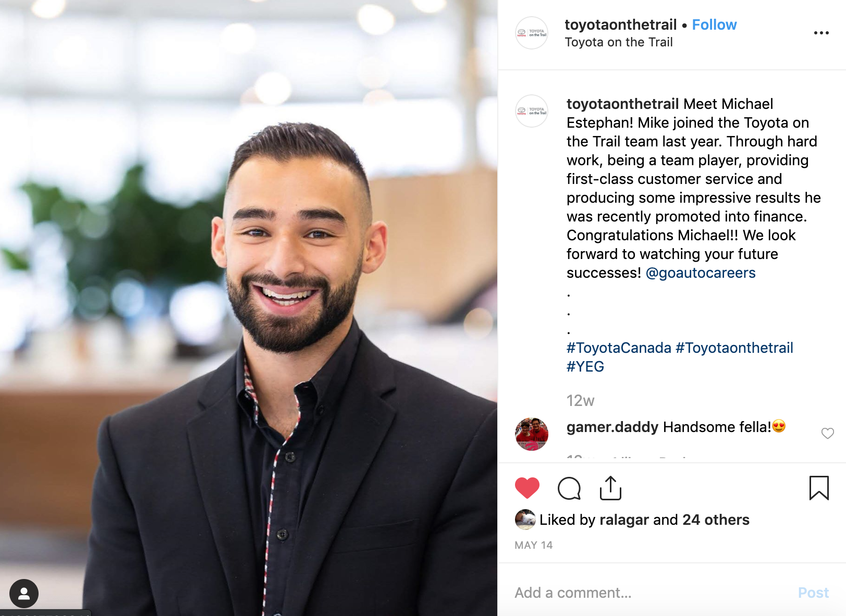Open the three-dot more options menu

(822, 33)
